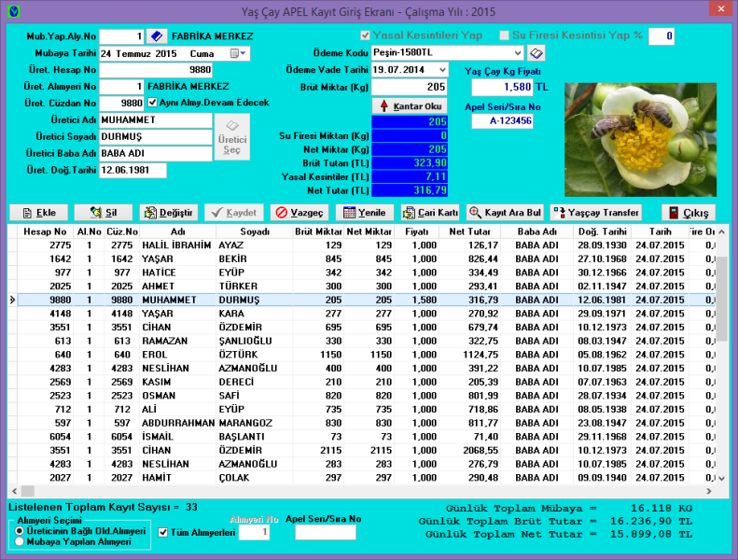Exit using the Çıkış button
This screenshot has width=738, height=560.
[x=689, y=213]
